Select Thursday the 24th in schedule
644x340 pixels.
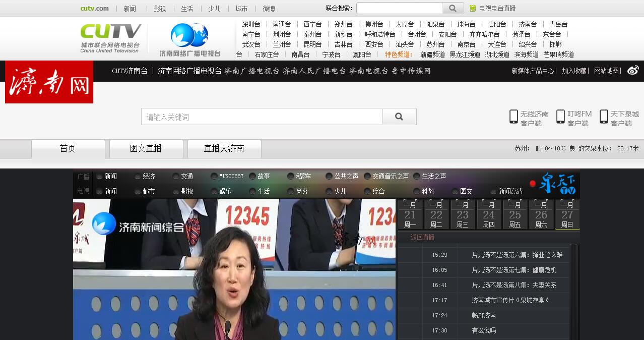[488, 215]
